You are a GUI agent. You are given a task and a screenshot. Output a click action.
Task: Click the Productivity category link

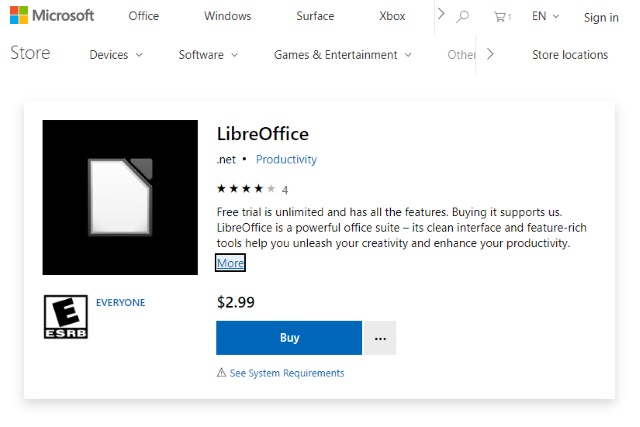pos(286,159)
